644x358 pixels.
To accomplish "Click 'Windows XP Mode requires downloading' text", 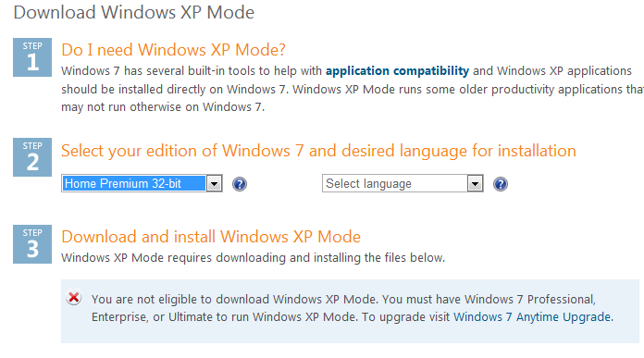I will click(253, 258).
